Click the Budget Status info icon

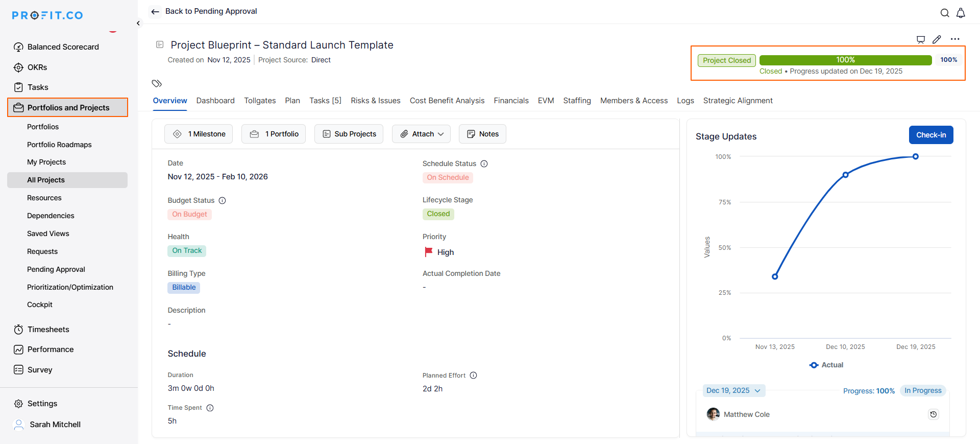point(223,201)
